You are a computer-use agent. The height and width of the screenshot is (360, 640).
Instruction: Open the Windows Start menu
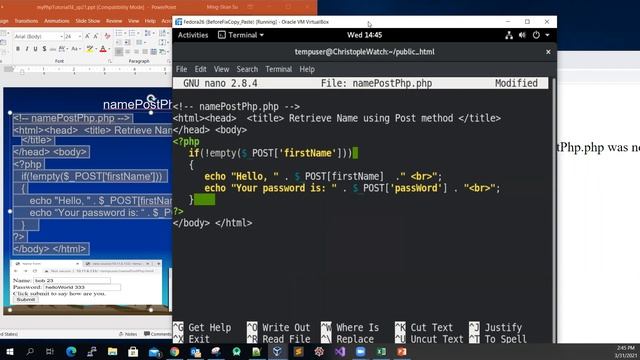tap(9, 351)
